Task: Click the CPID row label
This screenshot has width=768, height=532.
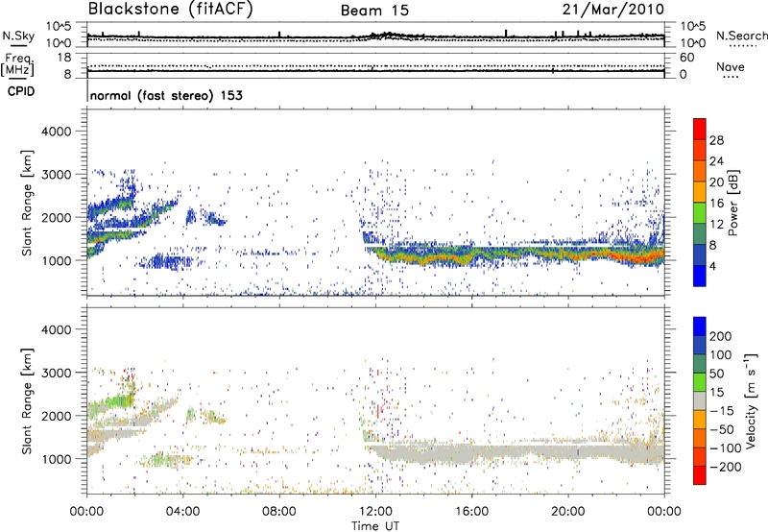Action: [x=21, y=91]
